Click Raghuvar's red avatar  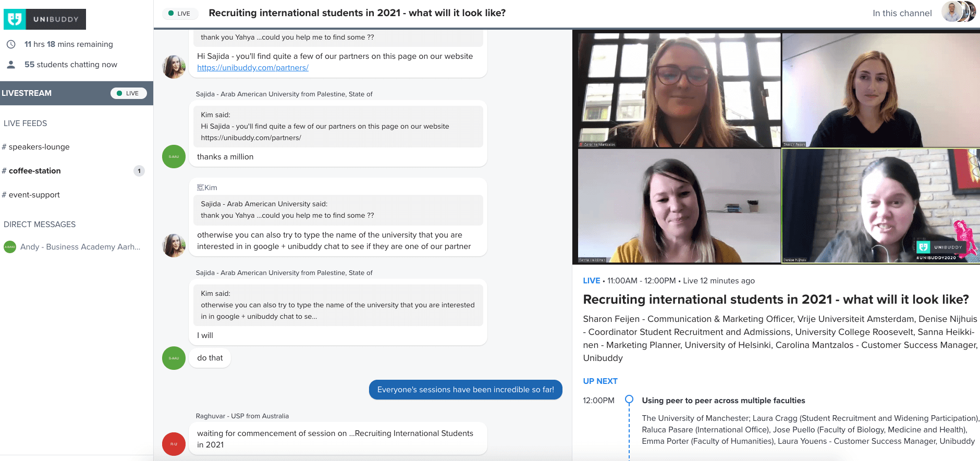(174, 444)
